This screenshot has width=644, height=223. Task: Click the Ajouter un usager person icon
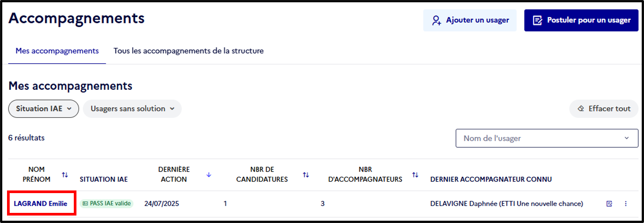coord(436,20)
